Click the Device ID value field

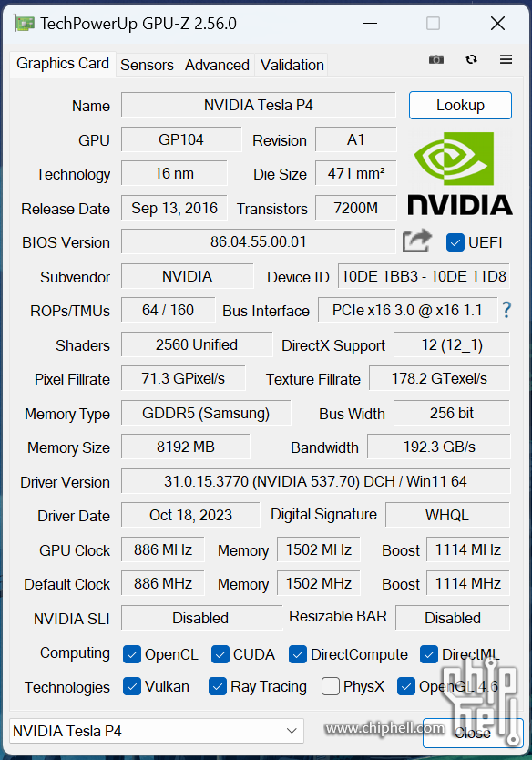click(424, 276)
